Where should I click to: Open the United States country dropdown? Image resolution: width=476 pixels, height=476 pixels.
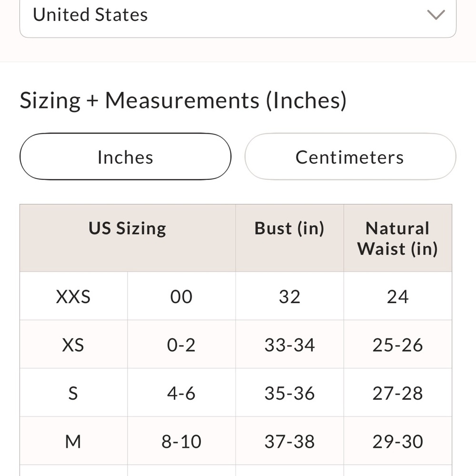pos(238,16)
